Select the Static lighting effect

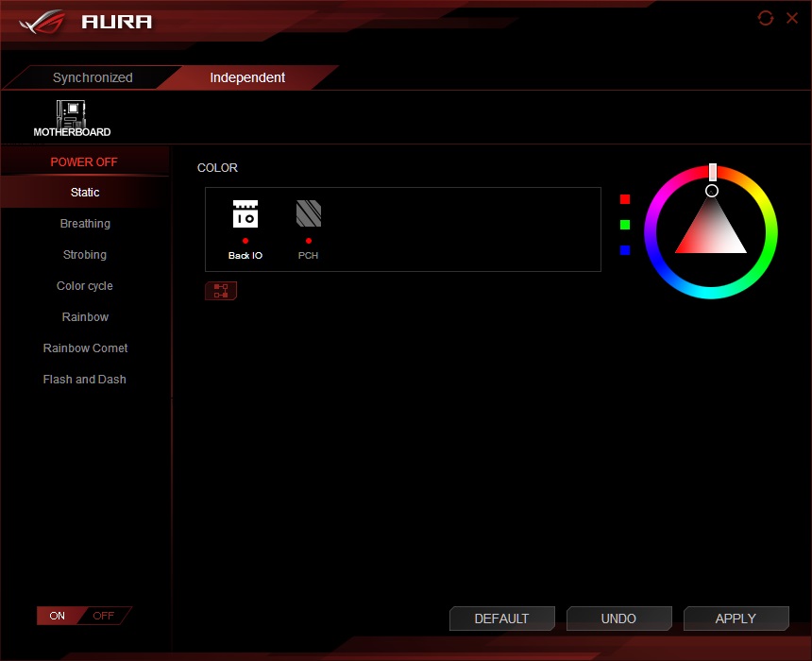[85, 192]
